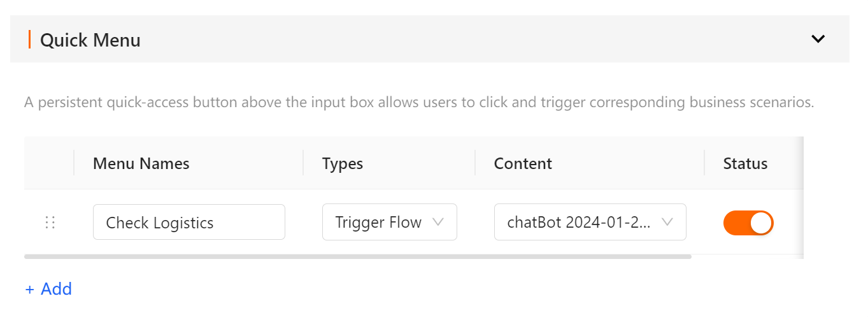Open the chatBot 2024-01-2... content dropdown

click(590, 222)
